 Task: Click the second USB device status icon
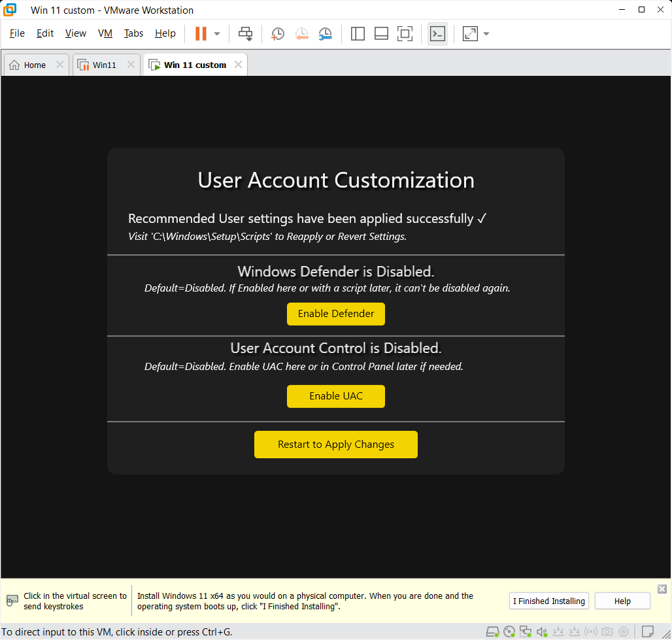(x=575, y=632)
